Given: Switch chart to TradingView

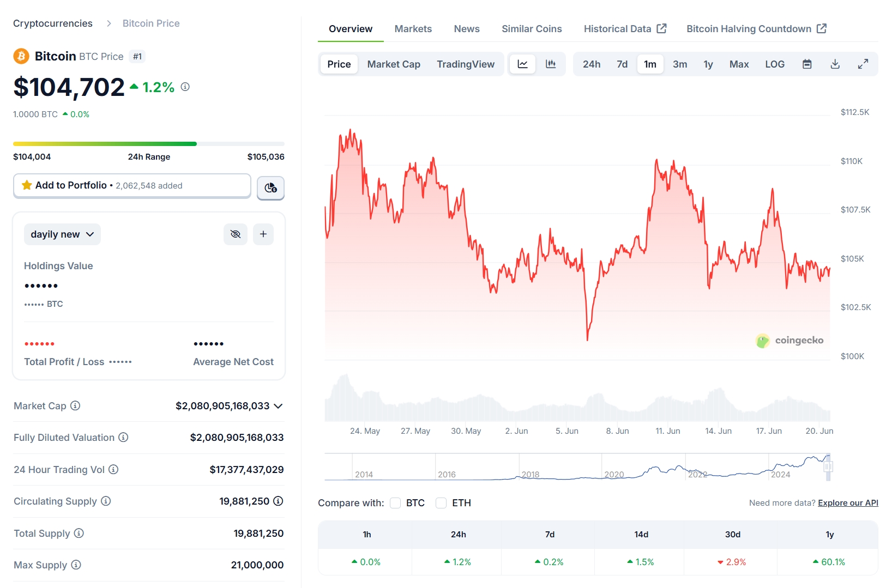Looking at the screenshot, I should 466,64.
